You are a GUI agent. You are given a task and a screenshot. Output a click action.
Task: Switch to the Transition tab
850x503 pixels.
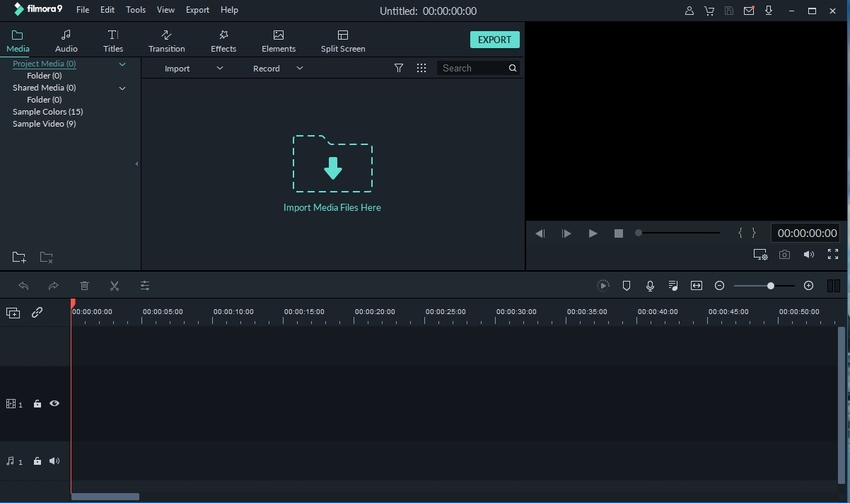pos(166,41)
